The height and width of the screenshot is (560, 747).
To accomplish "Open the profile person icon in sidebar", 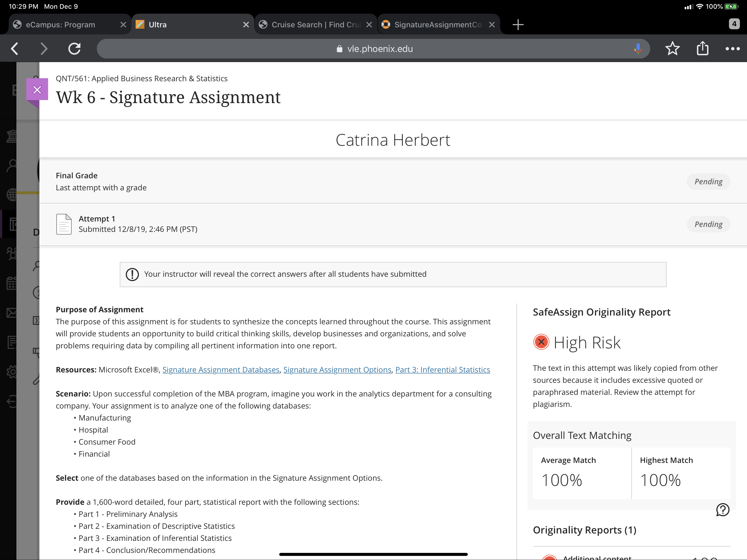I will (x=11, y=165).
